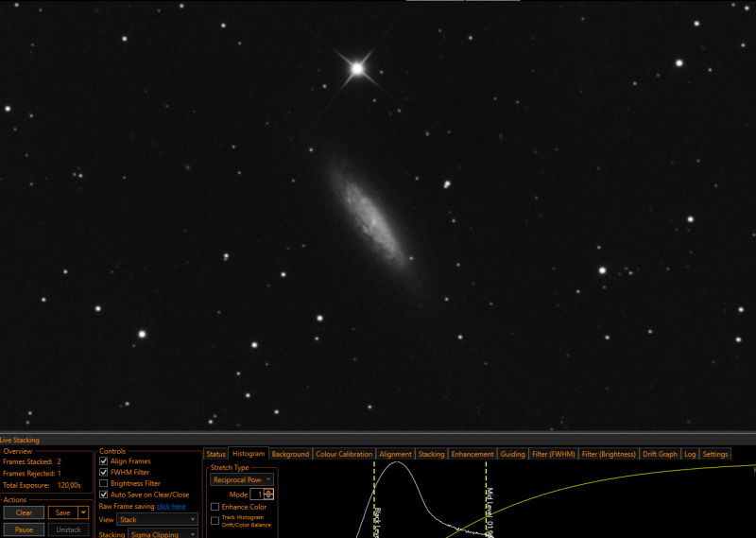Toggle Auto Save on Clear/Close

[x=103, y=495]
